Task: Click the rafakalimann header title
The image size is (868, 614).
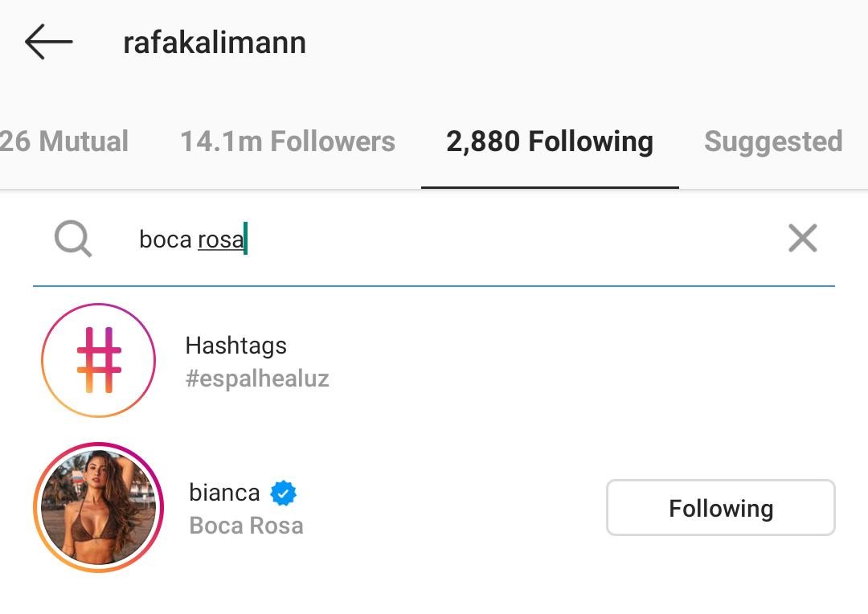Action: [215, 43]
